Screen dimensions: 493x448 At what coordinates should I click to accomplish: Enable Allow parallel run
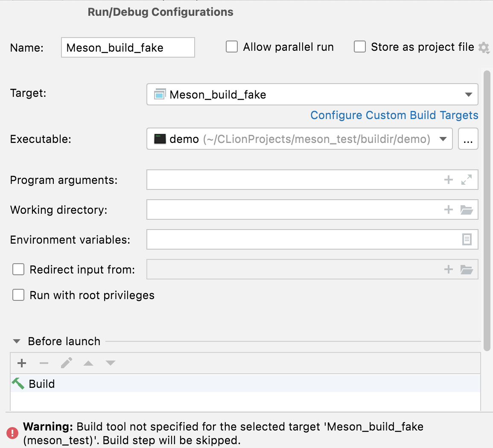231,47
